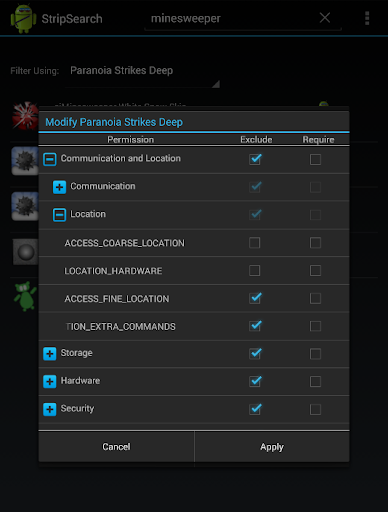Click the Cancel button

click(x=116, y=447)
